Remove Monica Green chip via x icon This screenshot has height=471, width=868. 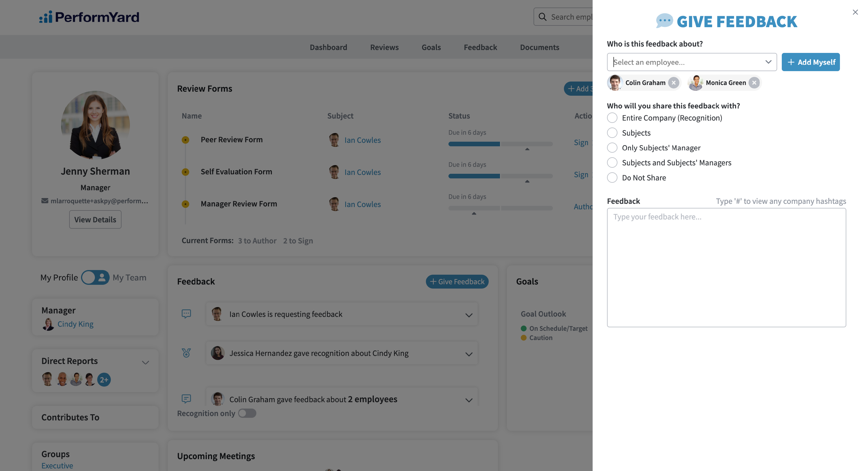click(754, 82)
